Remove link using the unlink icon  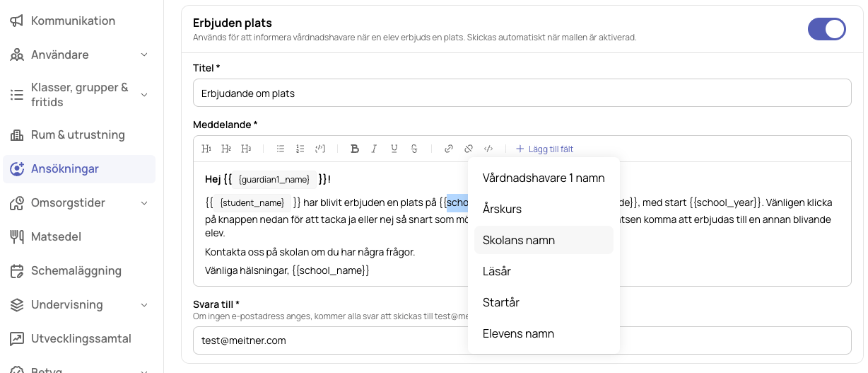(469, 149)
